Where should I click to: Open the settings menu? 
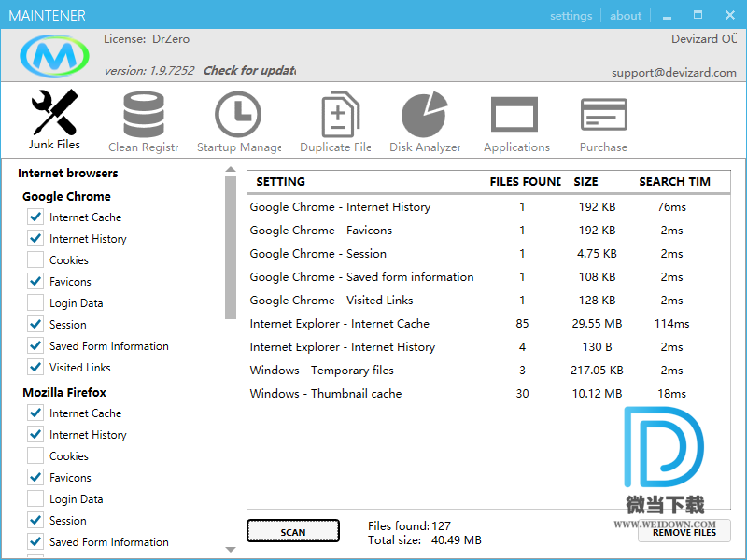[x=571, y=16]
